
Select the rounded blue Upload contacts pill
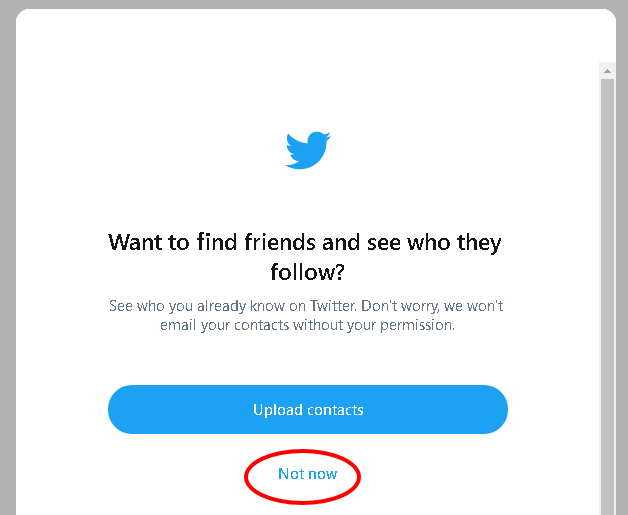coord(308,409)
